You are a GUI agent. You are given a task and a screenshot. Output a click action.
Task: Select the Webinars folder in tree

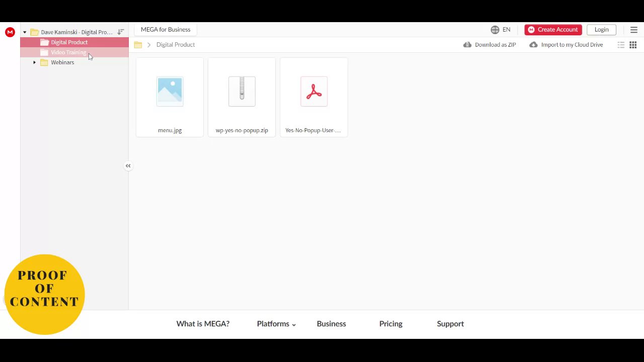[x=62, y=62]
